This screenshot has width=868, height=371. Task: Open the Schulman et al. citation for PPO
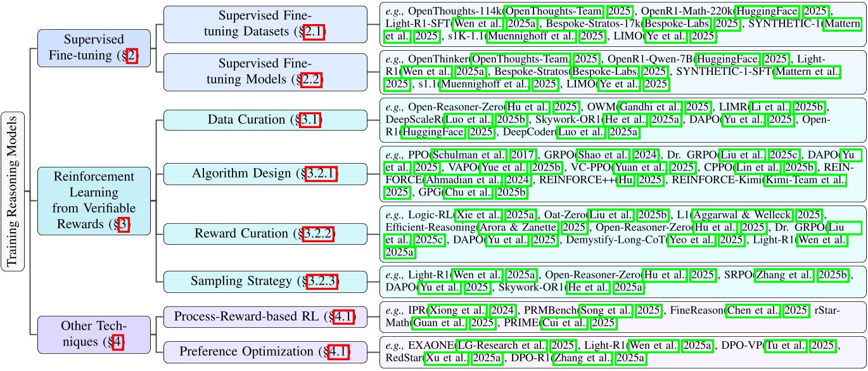coord(469,155)
